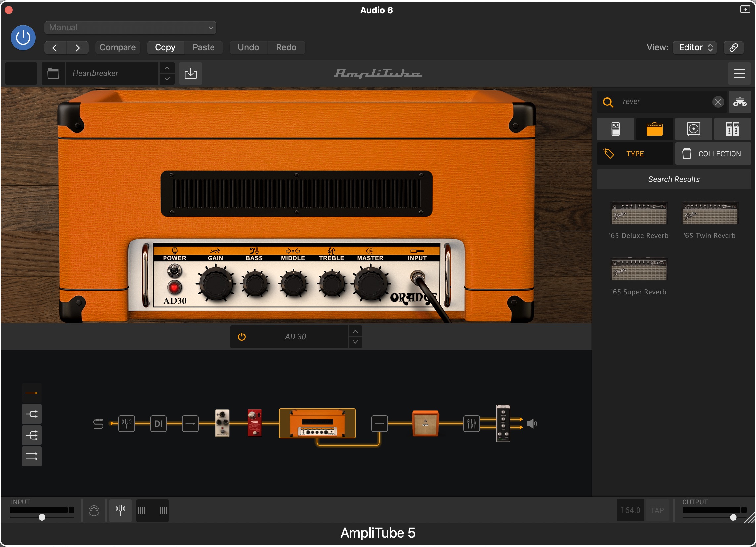Click the Redo button

point(286,47)
